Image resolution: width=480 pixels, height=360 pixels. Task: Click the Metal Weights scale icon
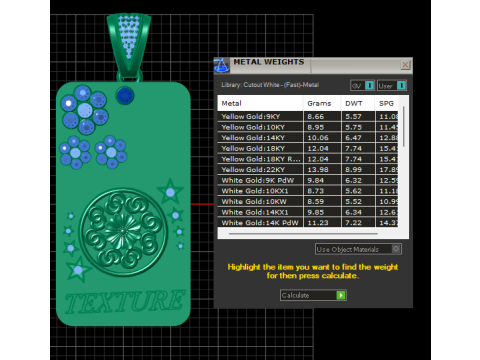[221, 65]
